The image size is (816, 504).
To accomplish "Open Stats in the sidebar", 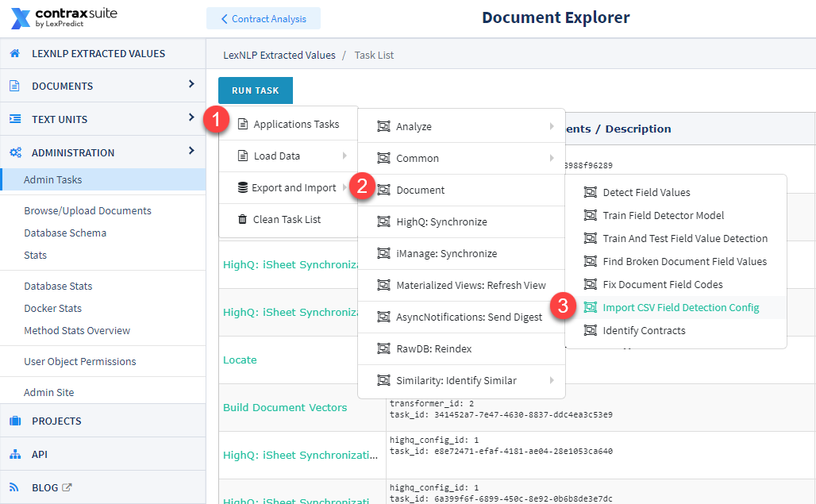I will click(x=36, y=256).
